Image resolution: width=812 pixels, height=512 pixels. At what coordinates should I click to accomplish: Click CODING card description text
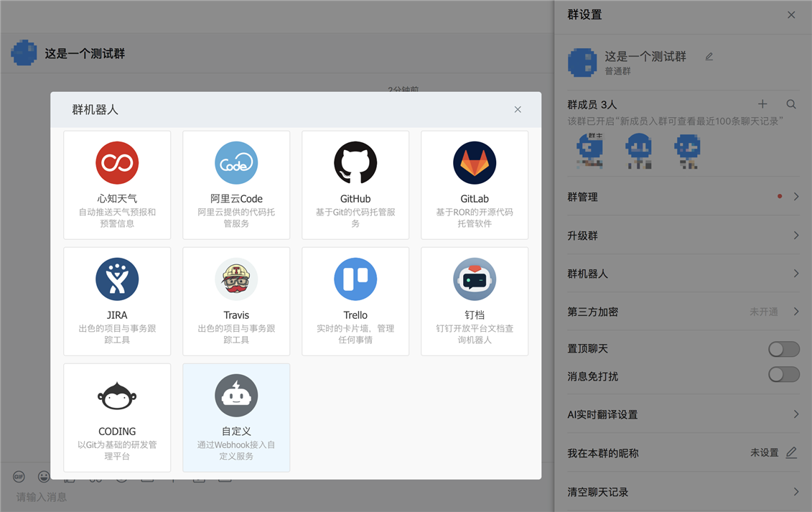click(117, 450)
